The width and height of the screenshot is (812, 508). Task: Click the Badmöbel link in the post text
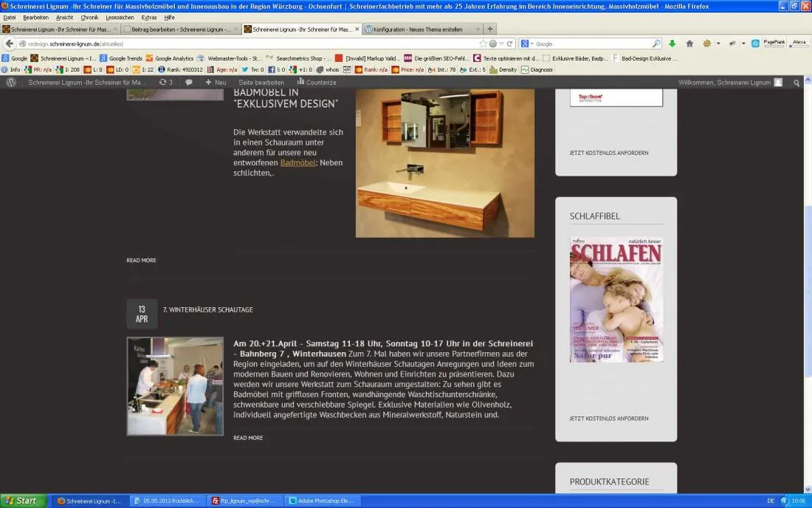pos(297,162)
